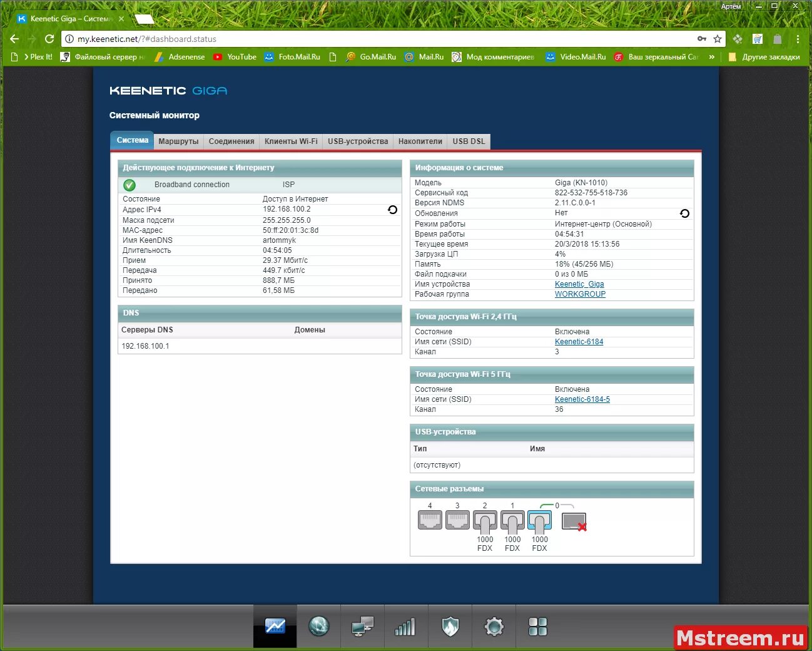Open the System settings gear icon

(494, 626)
